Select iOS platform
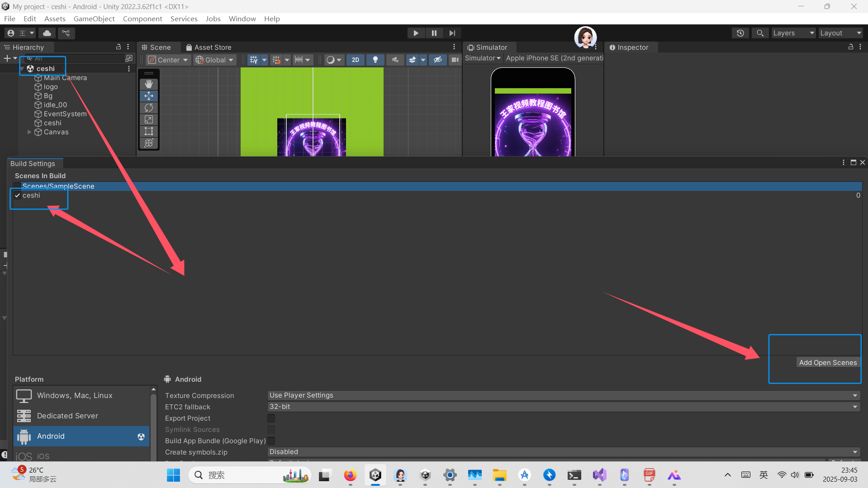 pyautogui.click(x=81, y=455)
